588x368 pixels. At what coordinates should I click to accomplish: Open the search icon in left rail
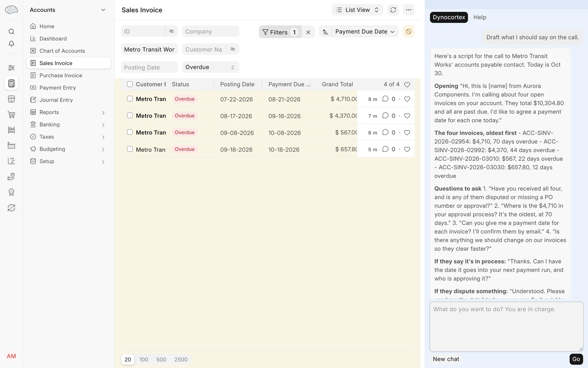pyautogui.click(x=11, y=32)
